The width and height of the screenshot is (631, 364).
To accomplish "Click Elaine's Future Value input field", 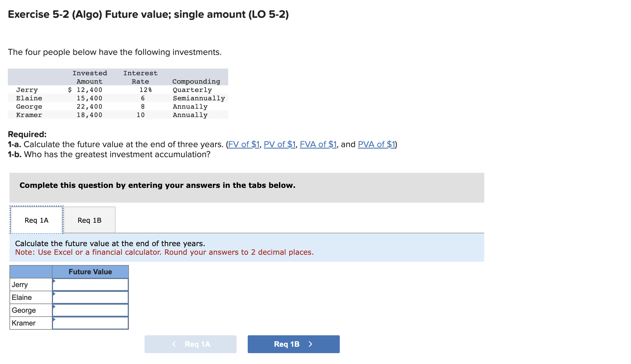I will click(x=91, y=297).
